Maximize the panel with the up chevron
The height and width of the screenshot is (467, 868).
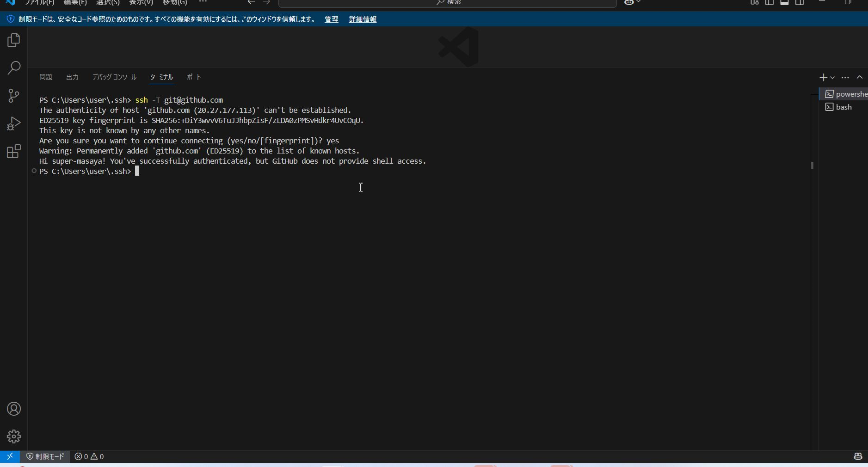click(x=860, y=77)
